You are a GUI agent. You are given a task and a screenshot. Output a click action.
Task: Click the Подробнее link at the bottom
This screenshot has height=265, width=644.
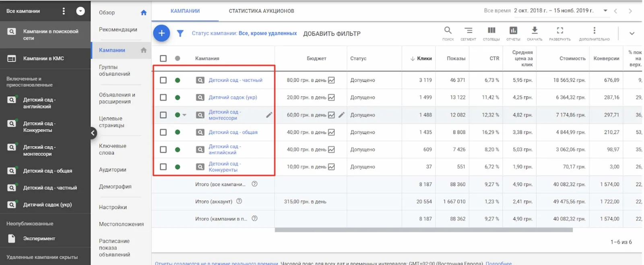point(499,263)
